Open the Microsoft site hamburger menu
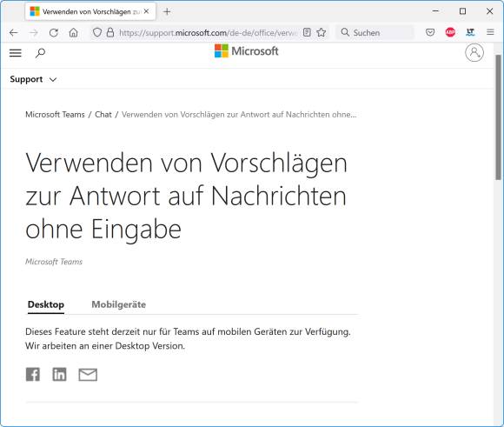The image size is (504, 427). 15,53
